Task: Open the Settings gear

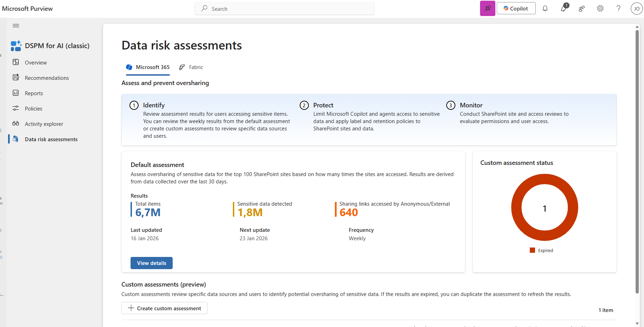Action: click(600, 8)
